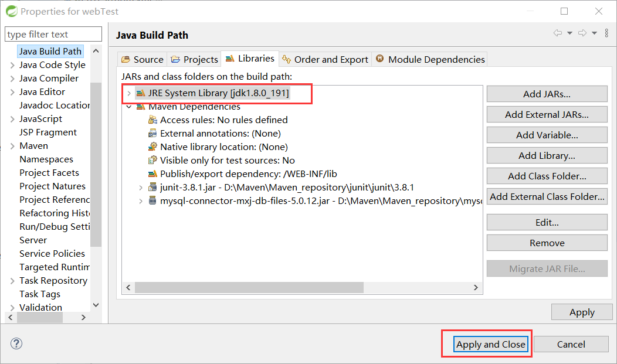
Task: Open the Order and Export tab
Action: pyautogui.click(x=326, y=59)
